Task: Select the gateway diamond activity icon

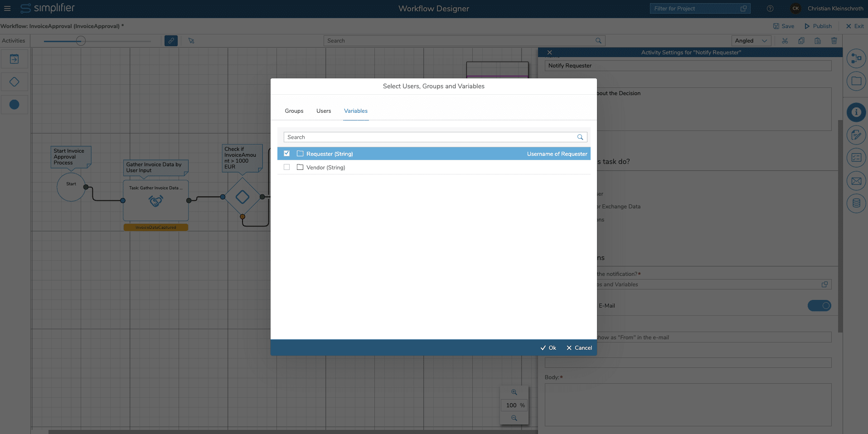Action: coord(15,82)
